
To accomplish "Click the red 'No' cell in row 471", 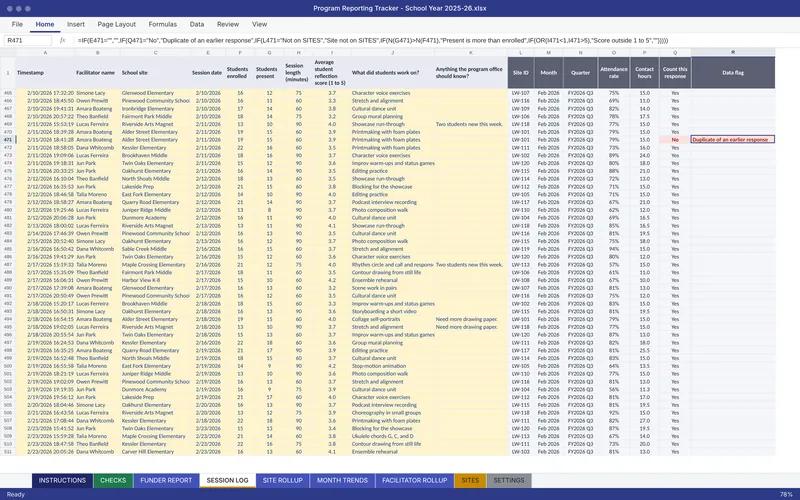I will tap(675, 139).
